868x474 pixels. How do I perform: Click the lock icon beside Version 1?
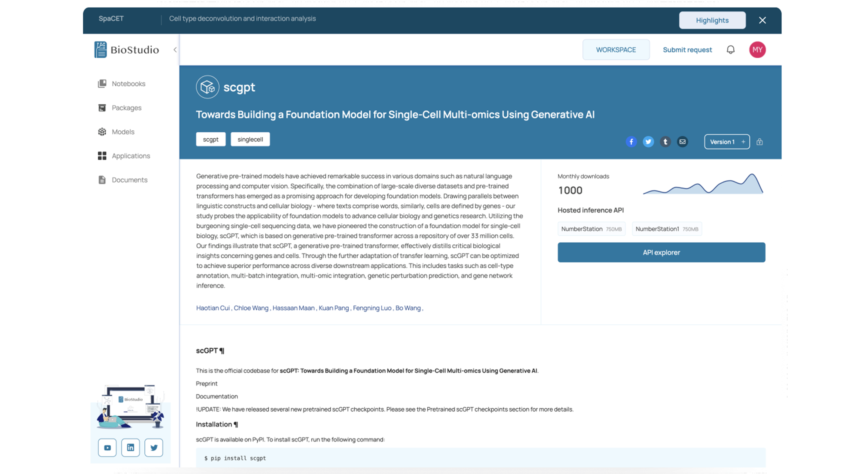[x=759, y=142]
